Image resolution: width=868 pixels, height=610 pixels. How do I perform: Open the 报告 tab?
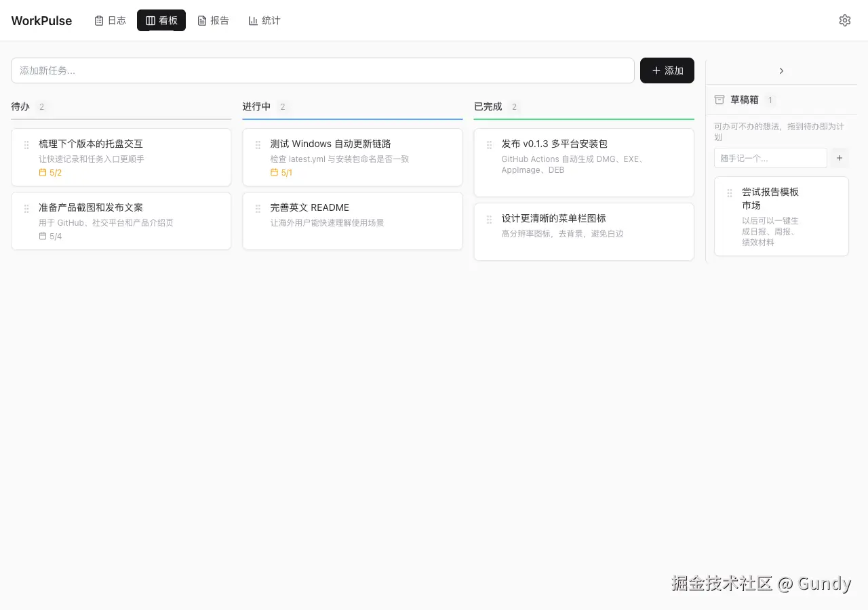[x=213, y=20]
